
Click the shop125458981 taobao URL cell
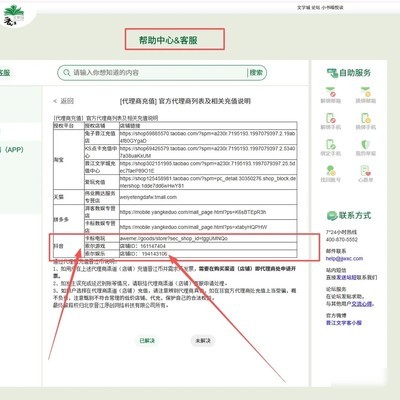[x=208, y=182]
